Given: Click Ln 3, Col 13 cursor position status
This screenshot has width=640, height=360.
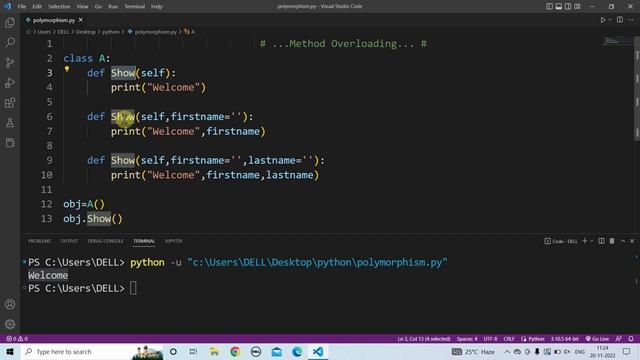Looking at the screenshot, I should point(424,338).
